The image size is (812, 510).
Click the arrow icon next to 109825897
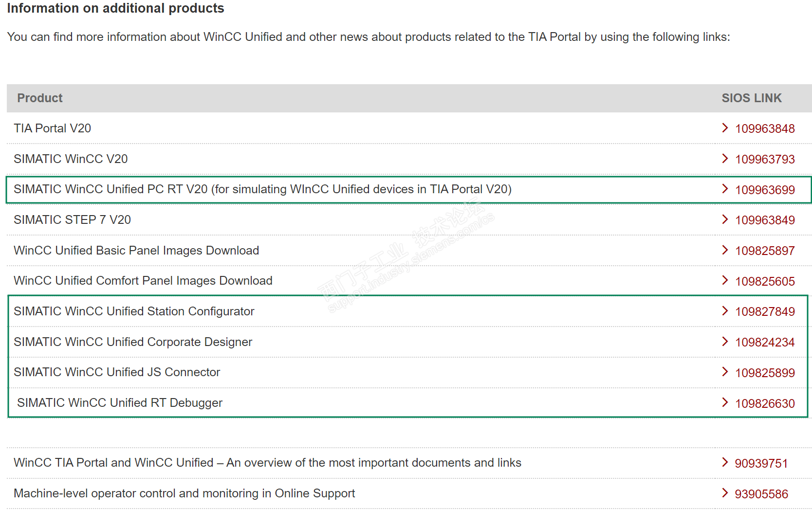point(725,250)
